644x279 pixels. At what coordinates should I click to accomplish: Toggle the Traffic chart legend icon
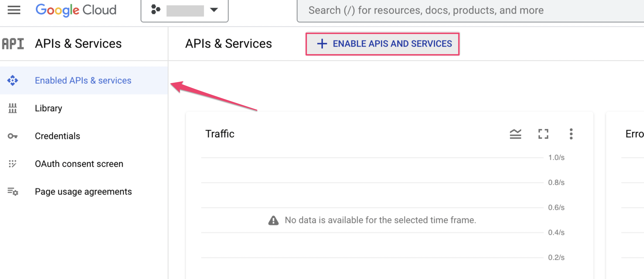tap(516, 134)
